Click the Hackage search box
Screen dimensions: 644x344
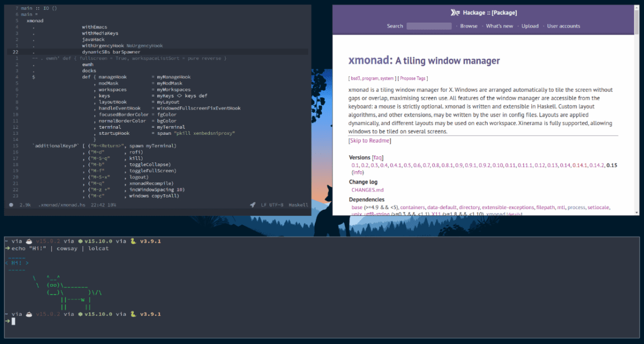point(429,26)
